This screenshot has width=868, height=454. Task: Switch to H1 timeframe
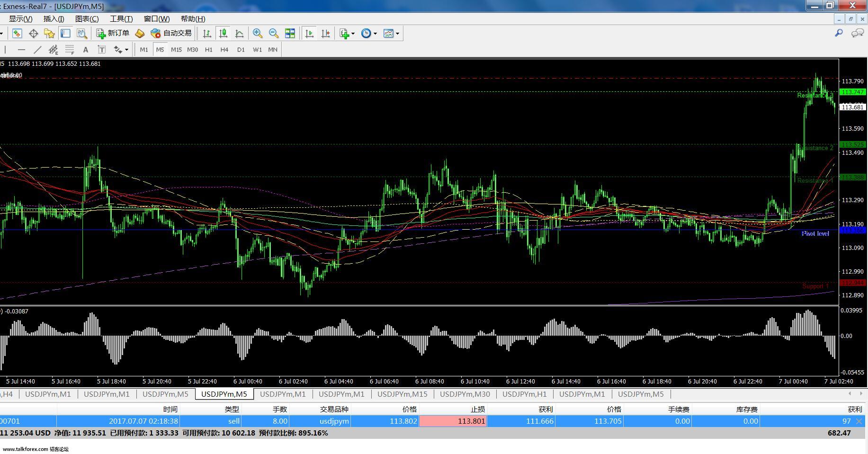click(x=208, y=49)
